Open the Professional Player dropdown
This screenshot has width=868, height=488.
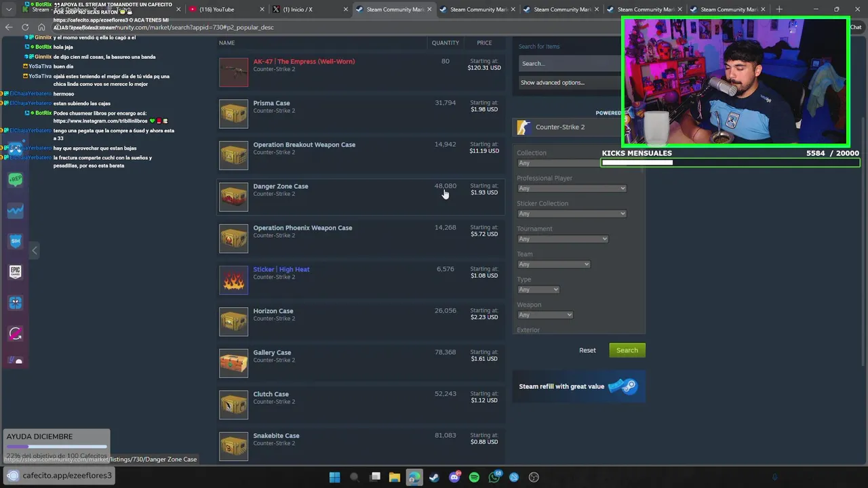(572, 188)
